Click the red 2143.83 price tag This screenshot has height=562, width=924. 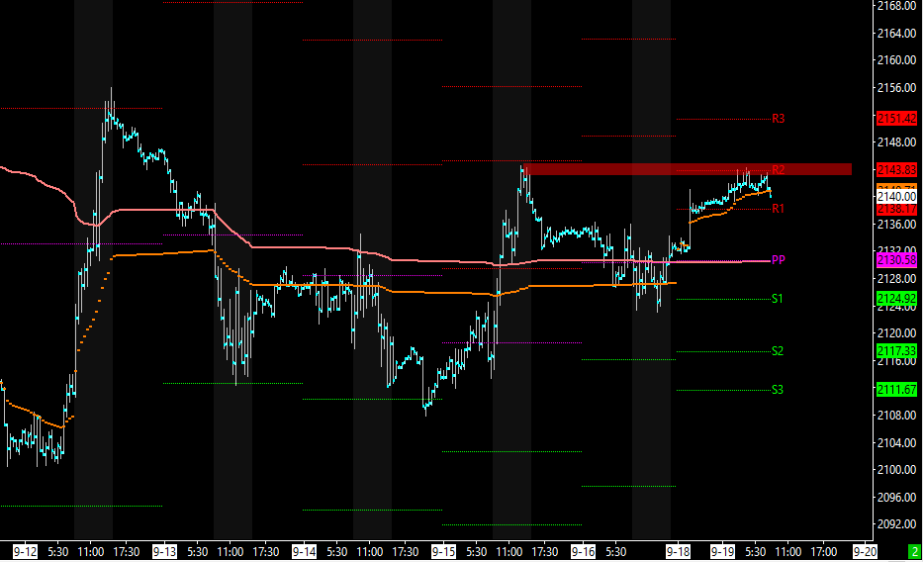(896, 169)
